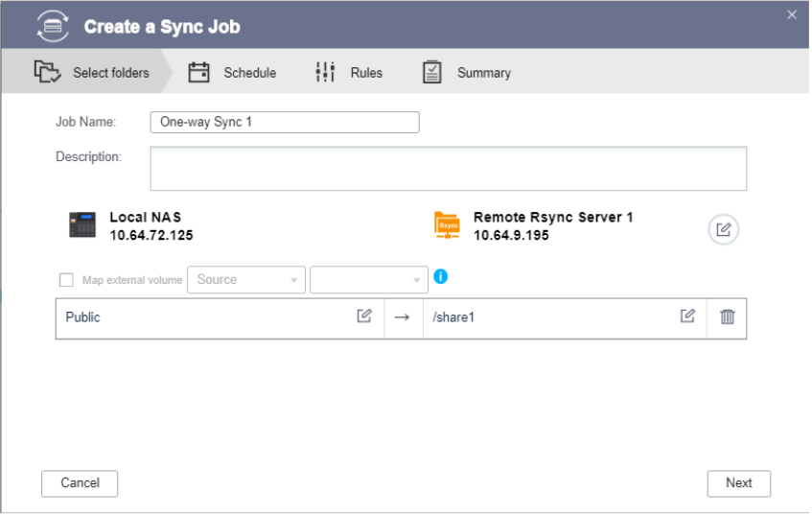Click the sync job logo icon in title bar
The width and height of the screenshot is (812, 515).
click(53, 26)
